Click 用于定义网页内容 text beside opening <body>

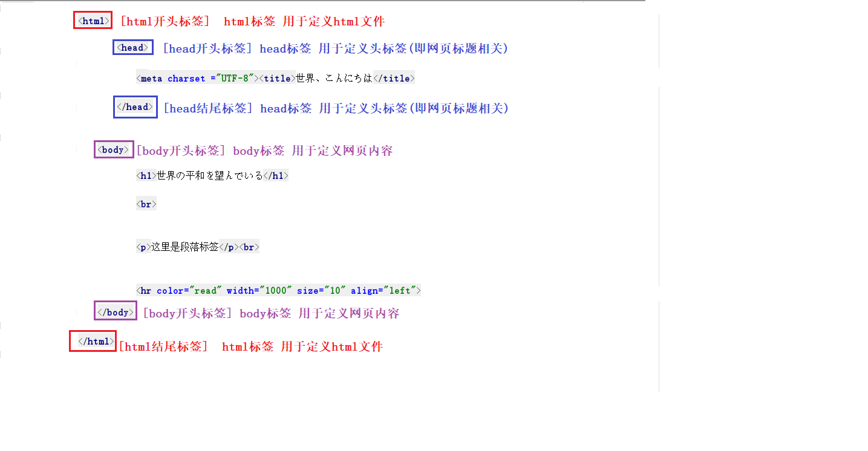(342, 151)
